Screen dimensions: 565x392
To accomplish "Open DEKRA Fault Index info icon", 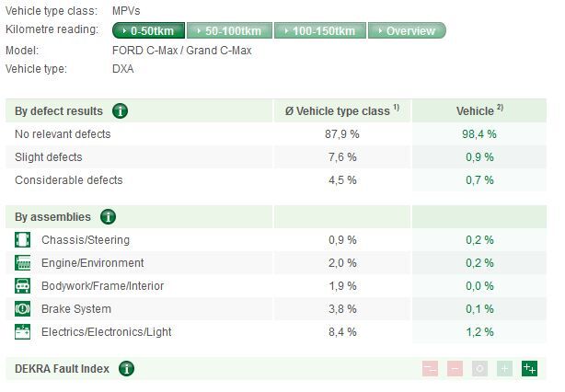I will [126, 369].
